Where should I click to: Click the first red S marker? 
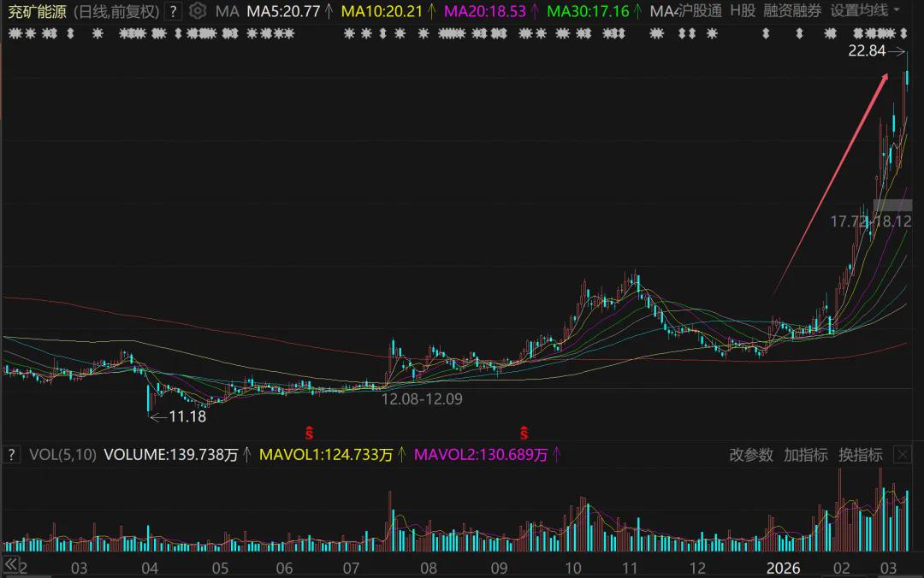[311, 430]
